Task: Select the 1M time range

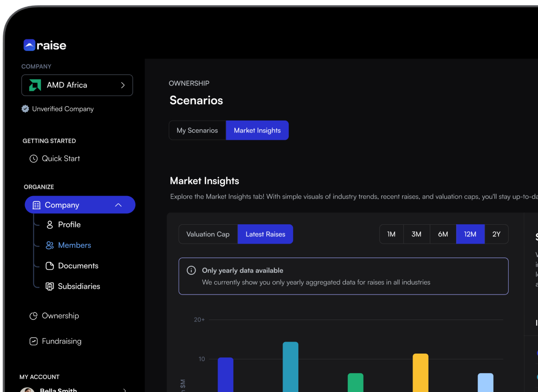Action: coord(391,234)
